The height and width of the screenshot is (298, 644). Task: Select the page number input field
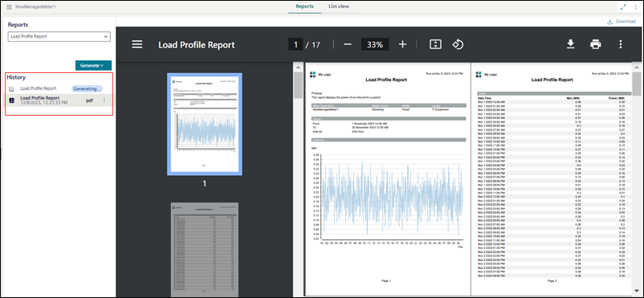pyautogui.click(x=296, y=45)
